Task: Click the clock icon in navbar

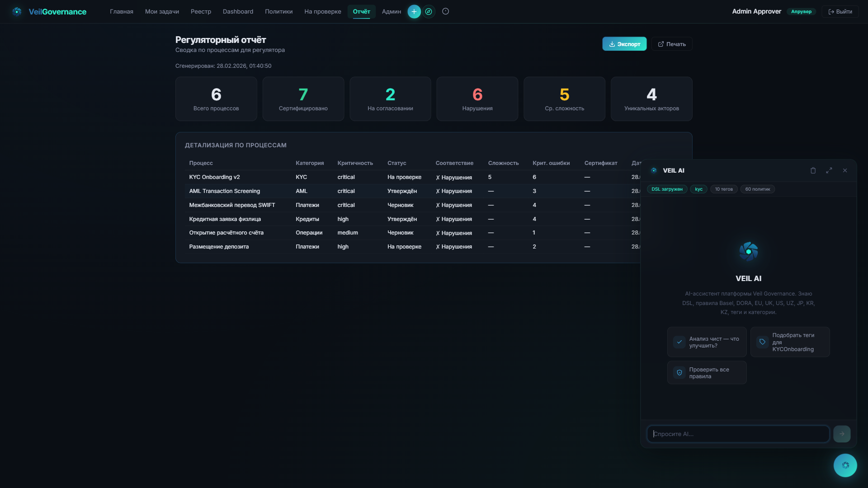Action: click(445, 12)
